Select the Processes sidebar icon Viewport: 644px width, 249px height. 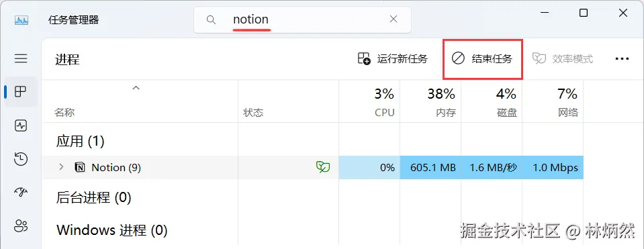[21, 92]
